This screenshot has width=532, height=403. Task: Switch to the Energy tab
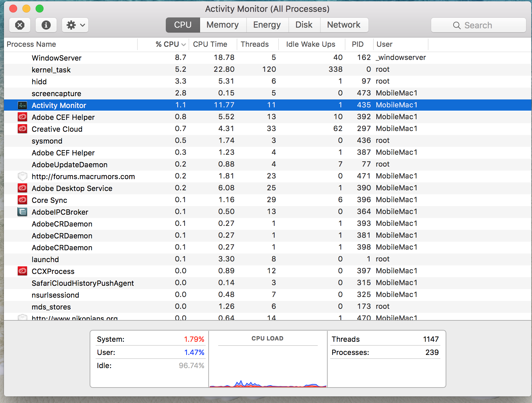267,25
